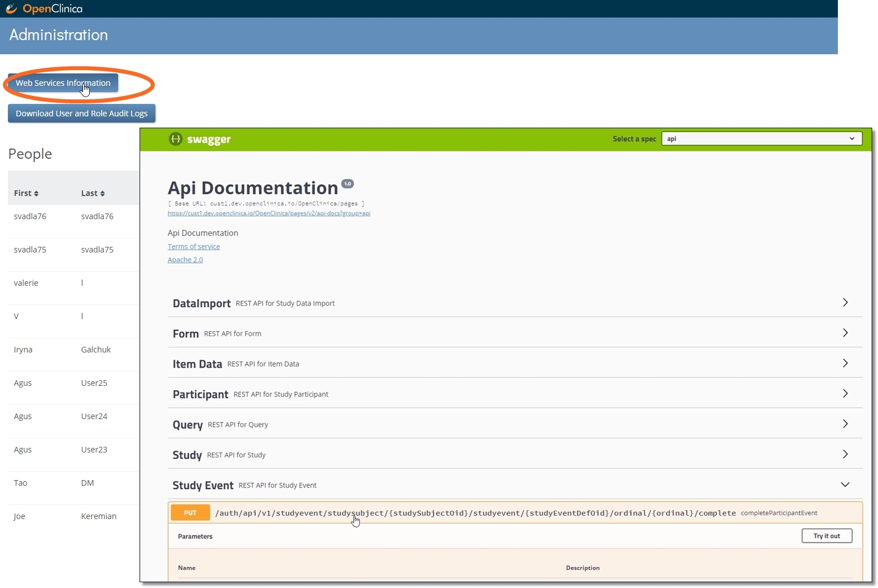Expand the Study section chevron
This screenshot has width=878, height=588.
click(x=845, y=454)
